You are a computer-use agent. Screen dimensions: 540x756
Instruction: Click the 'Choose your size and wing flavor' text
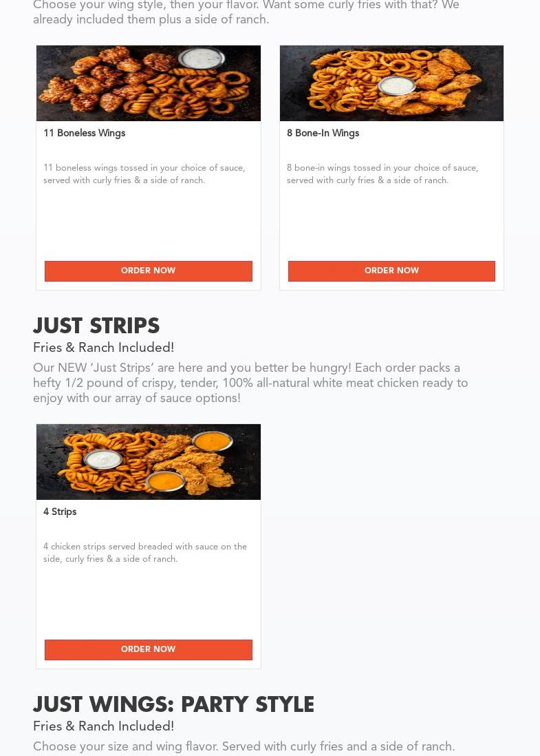pos(244,746)
